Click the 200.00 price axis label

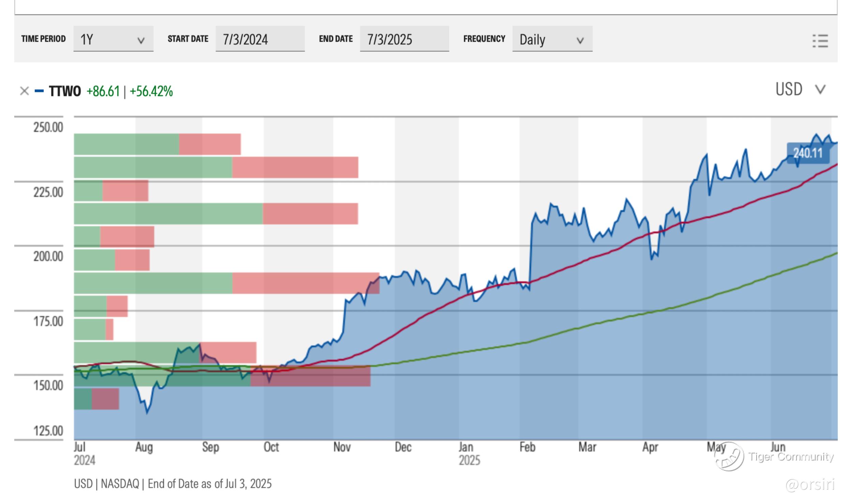[48, 256]
